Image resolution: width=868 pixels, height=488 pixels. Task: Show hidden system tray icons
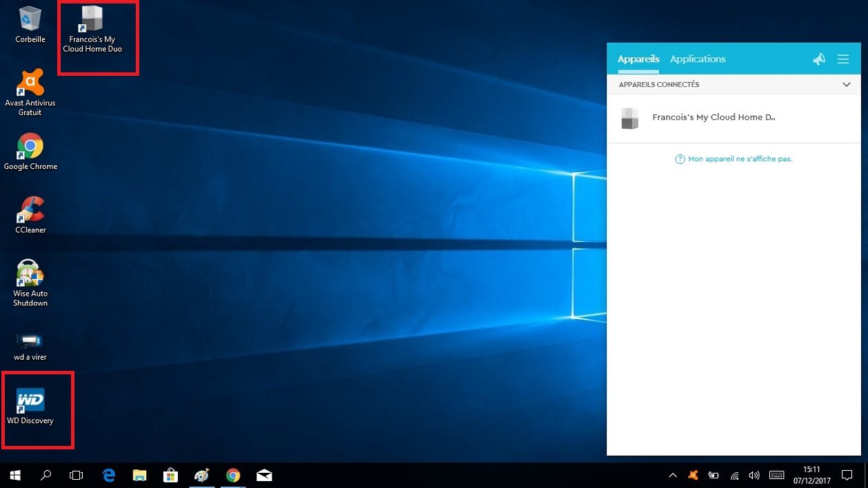[673, 476]
